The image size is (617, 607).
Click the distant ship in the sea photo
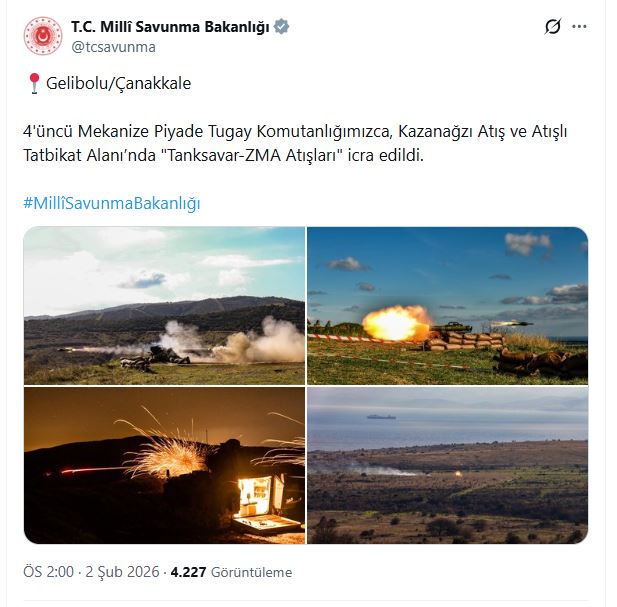[381, 417]
